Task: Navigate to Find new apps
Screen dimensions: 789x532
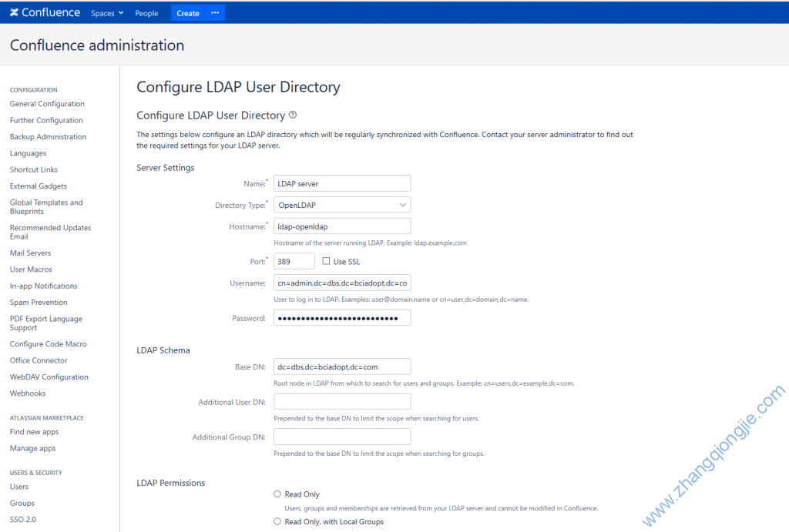Action: coord(34,432)
